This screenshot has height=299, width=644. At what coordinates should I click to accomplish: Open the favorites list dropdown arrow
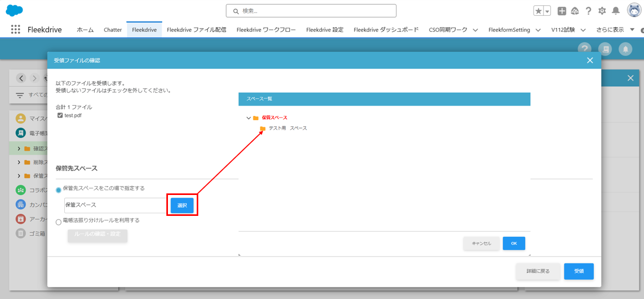[547, 11]
